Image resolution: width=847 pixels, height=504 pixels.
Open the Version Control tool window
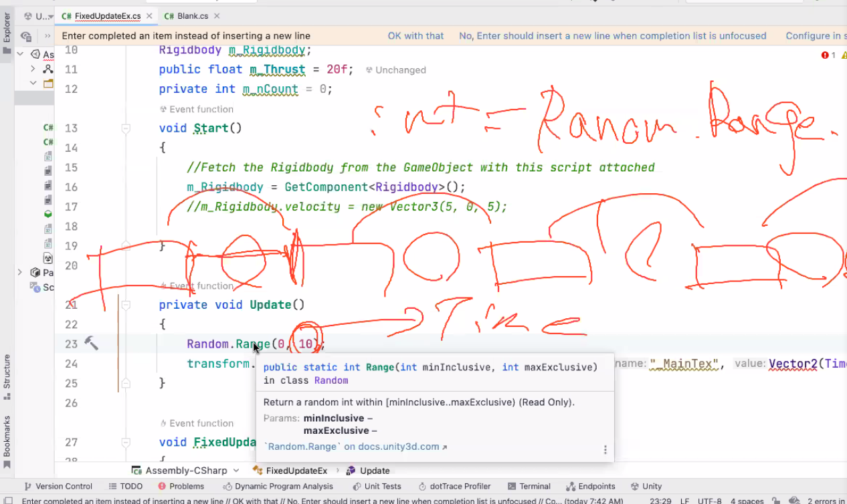pyautogui.click(x=58, y=487)
